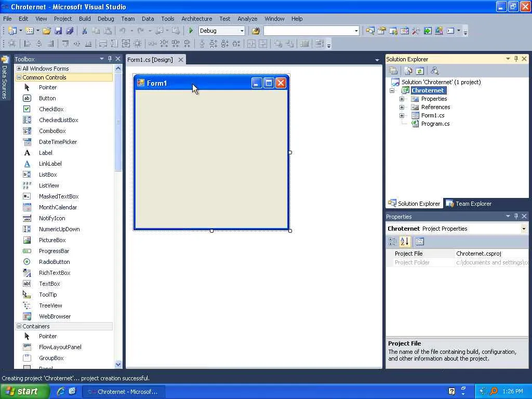The height and width of the screenshot is (399, 532).
Task: Click the Windows start button
Action: pyautogui.click(x=24, y=392)
